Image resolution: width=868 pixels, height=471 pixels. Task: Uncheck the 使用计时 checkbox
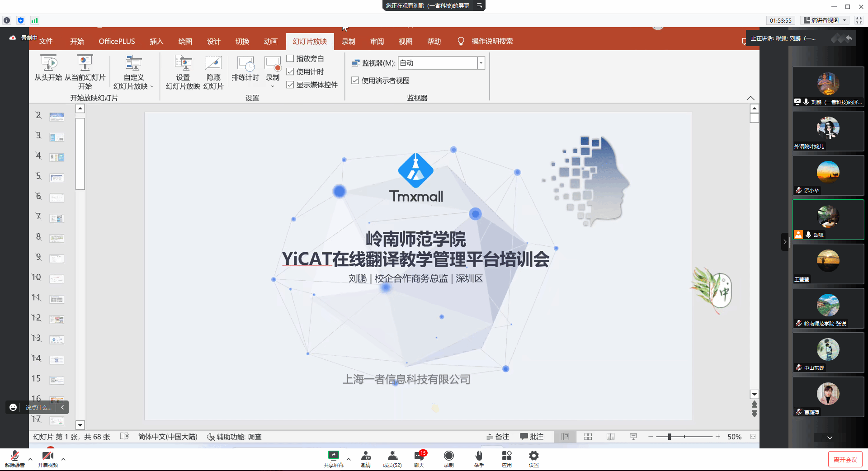(290, 71)
